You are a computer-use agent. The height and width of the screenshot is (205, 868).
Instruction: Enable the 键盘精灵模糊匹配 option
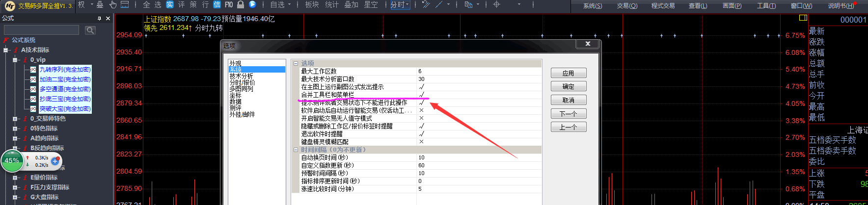click(x=421, y=142)
